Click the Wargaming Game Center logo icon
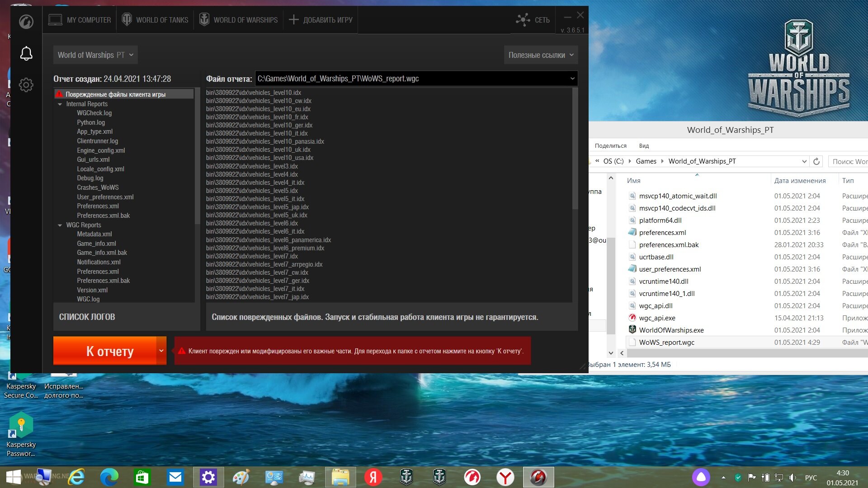 tap(26, 21)
